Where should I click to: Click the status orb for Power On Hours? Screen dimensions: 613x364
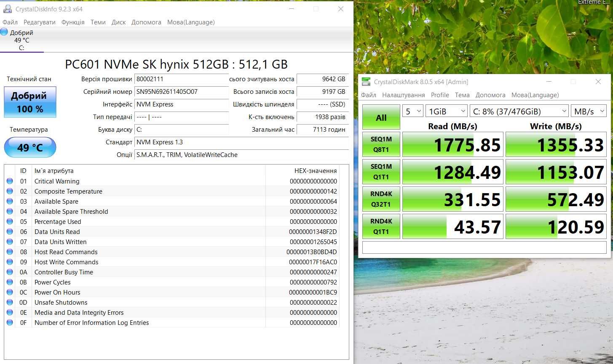10,292
